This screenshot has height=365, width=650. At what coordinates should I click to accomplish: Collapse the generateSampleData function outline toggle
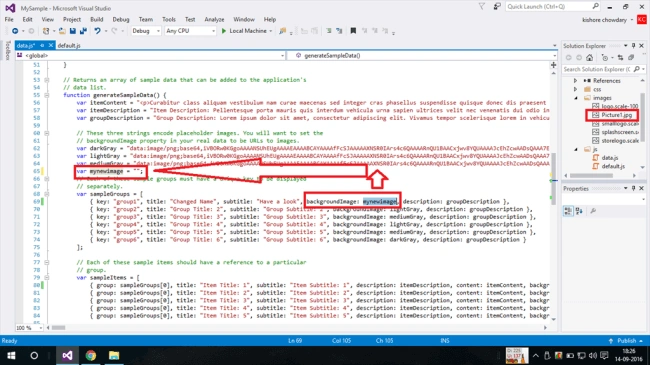pos(46,95)
